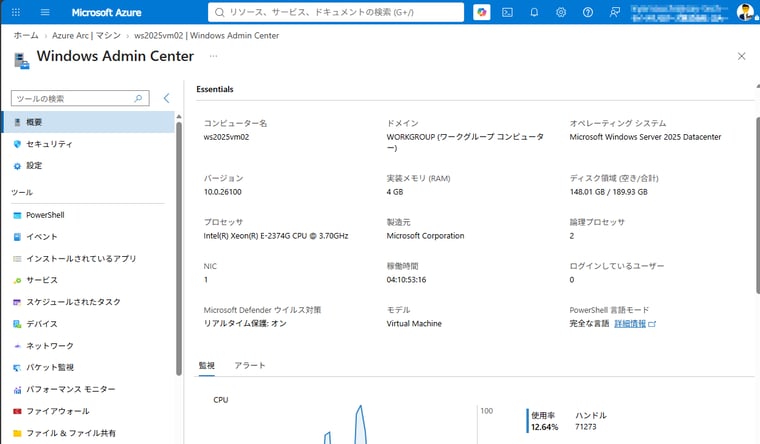This screenshot has height=444, width=760.
Task: Launch Cloud Shell from the header
Action: (x=507, y=12)
